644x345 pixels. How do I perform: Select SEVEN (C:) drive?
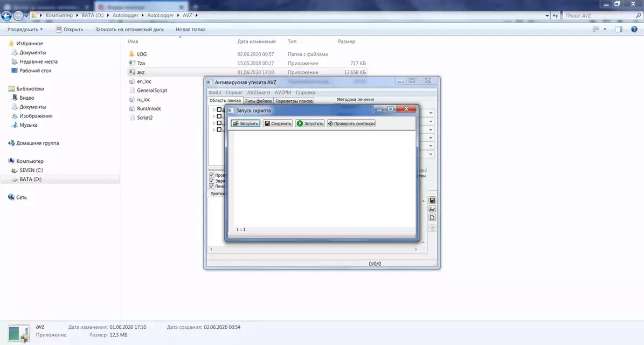coord(31,170)
